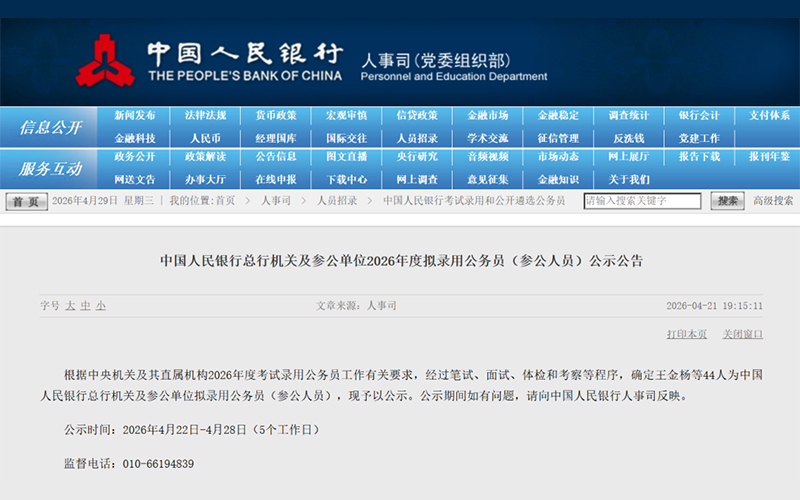Image resolution: width=800 pixels, height=500 pixels.
Task: Open 市场动态 section
Action: coord(558,157)
